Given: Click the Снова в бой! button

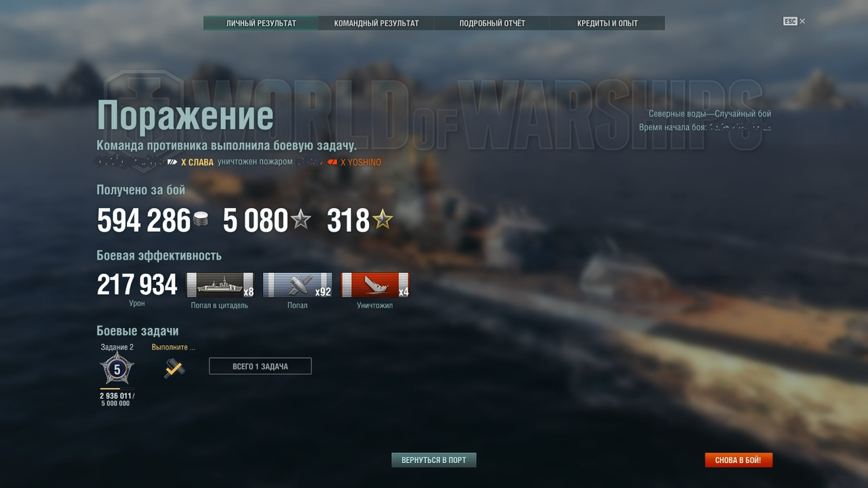Looking at the screenshot, I should (x=738, y=460).
